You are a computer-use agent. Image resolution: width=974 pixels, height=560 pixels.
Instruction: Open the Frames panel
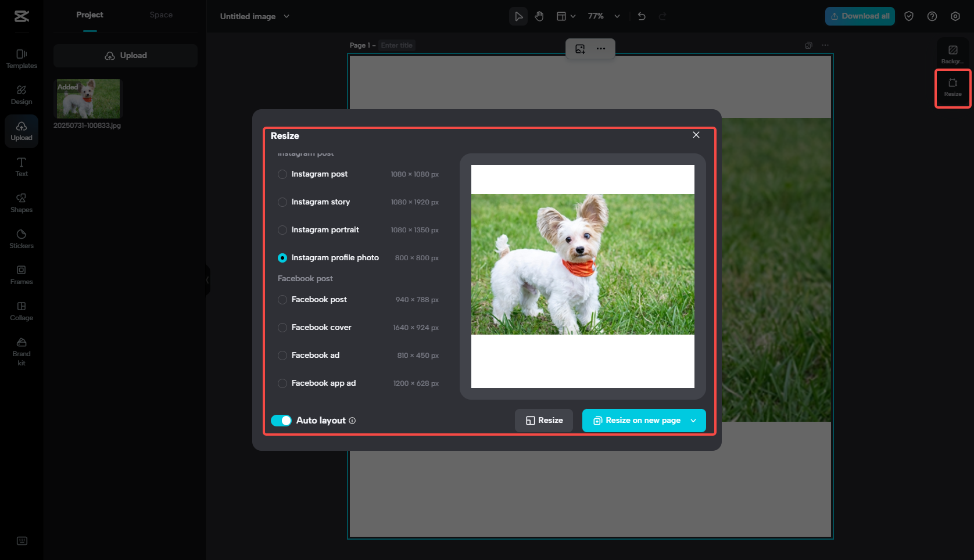coord(22,275)
